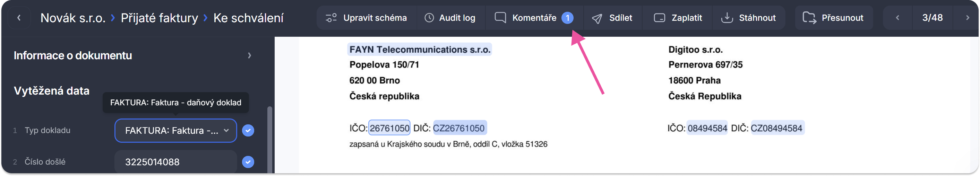The width and height of the screenshot is (980, 176).
Task: Open Přijaté faktury breadcrumb
Action: pyautogui.click(x=160, y=18)
